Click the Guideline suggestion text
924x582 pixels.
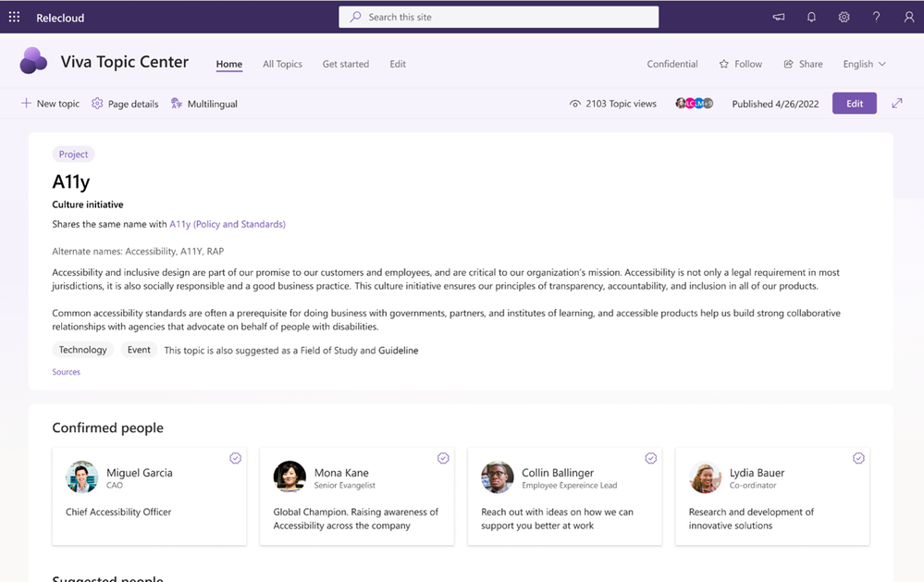point(399,351)
